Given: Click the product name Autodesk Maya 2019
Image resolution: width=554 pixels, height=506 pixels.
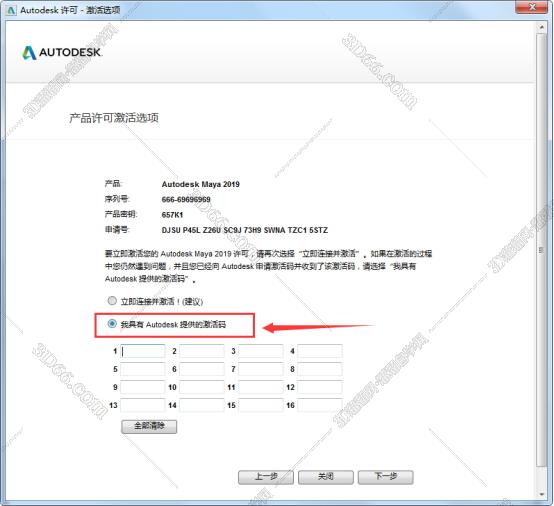Looking at the screenshot, I should pos(201,184).
